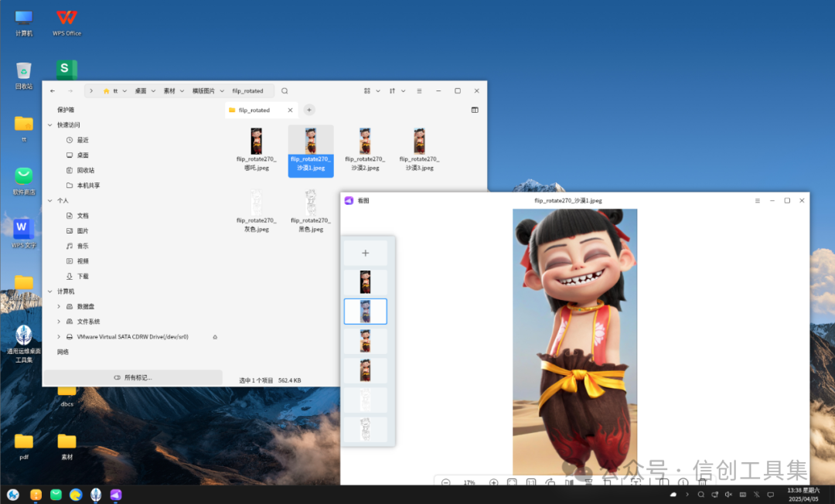This screenshot has width=835, height=504.
Task: Close the filp_rotated tab
Action: (x=290, y=111)
